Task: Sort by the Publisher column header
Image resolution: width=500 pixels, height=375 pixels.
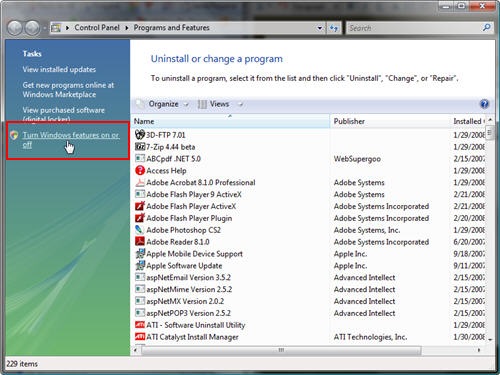Action: (x=390, y=121)
